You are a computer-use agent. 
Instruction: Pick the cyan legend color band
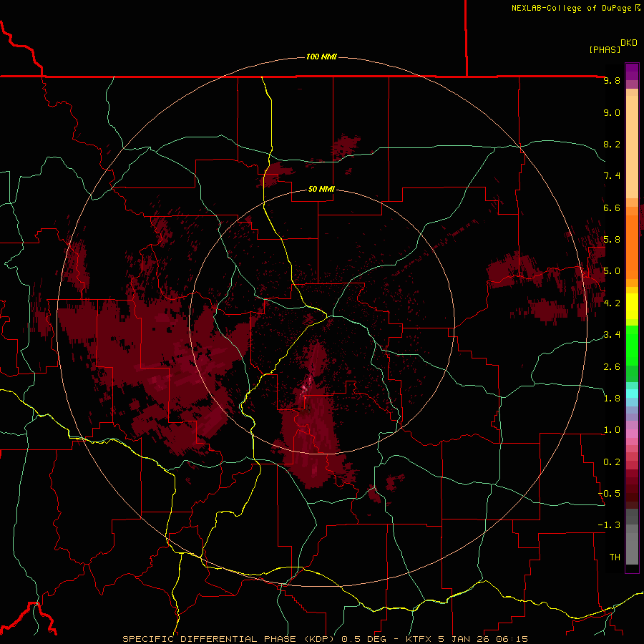632,394
